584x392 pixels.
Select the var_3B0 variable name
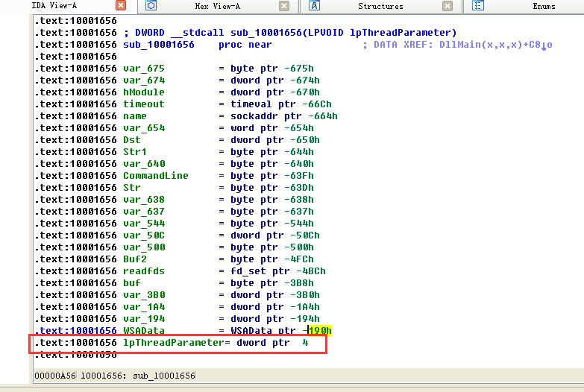[x=144, y=295]
